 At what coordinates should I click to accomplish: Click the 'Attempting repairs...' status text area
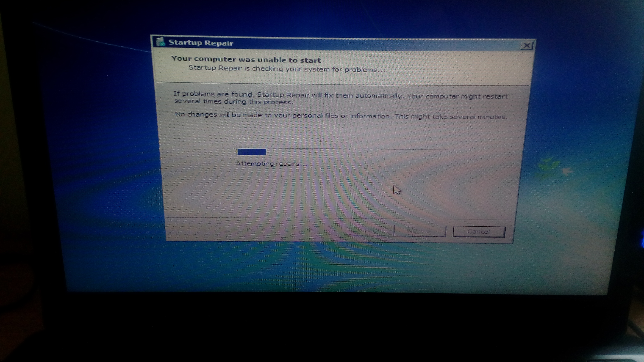pos(272,164)
